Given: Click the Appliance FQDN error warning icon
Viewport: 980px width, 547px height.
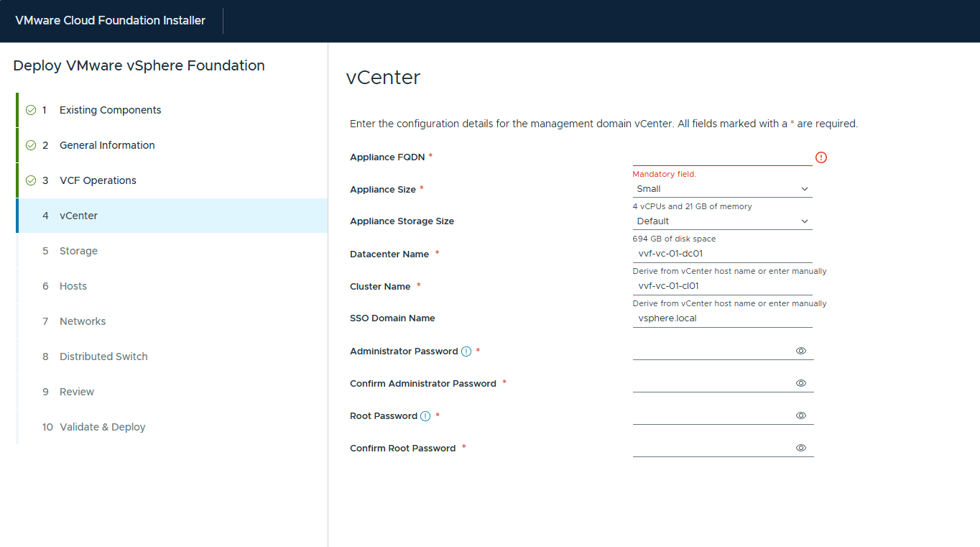Looking at the screenshot, I should [x=821, y=157].
